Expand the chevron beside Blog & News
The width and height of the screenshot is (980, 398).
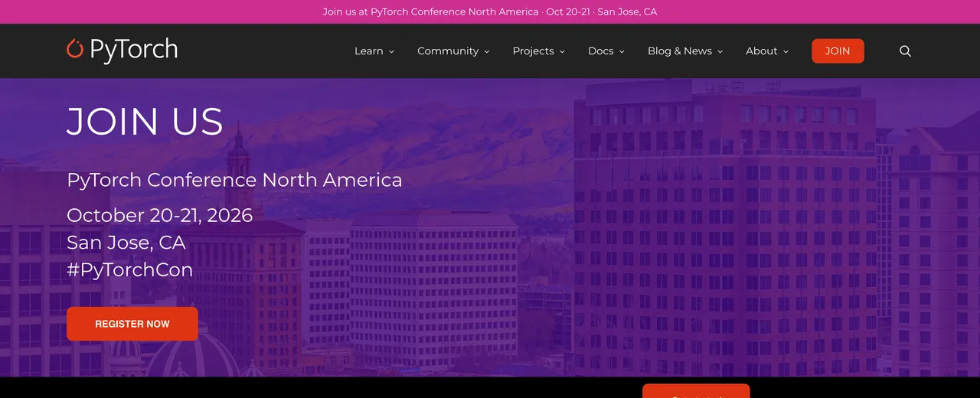click(720, 51)
